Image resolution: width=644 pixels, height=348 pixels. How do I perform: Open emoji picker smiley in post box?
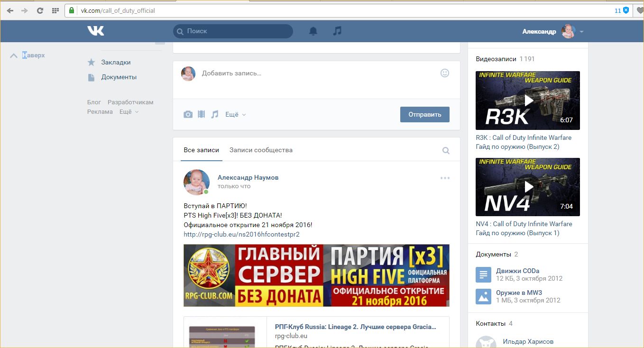(x=444, y=73)
